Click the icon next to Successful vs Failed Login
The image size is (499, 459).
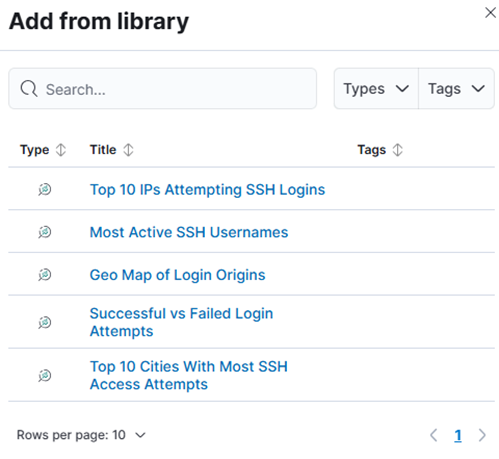[x=44, y=322]
